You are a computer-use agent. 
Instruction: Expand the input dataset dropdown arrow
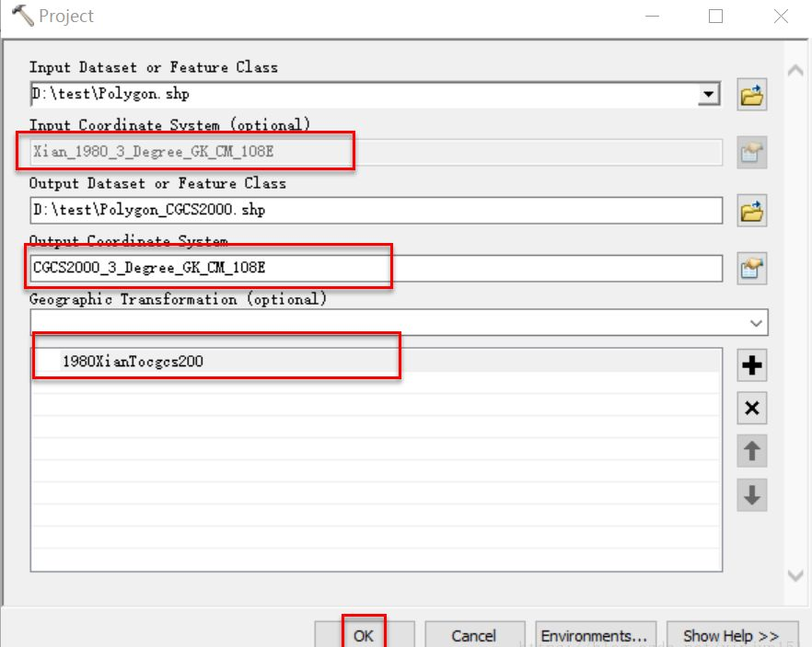[x=709, y=94]
